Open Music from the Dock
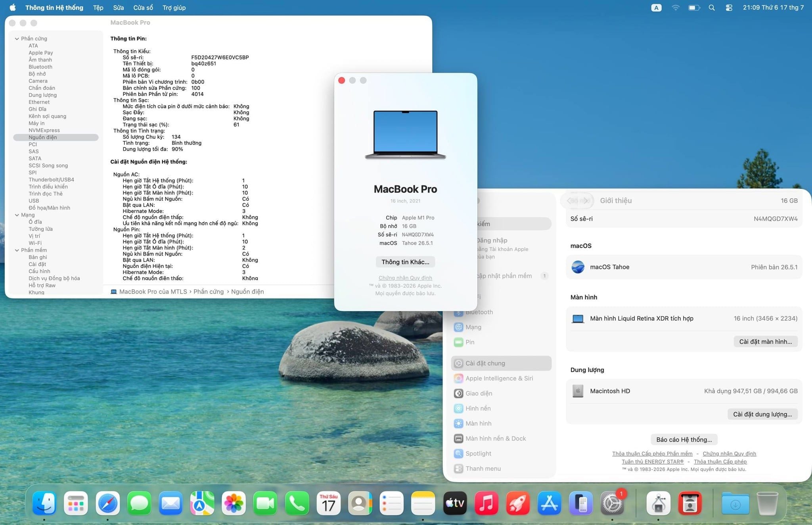 (x=486, y=503)
